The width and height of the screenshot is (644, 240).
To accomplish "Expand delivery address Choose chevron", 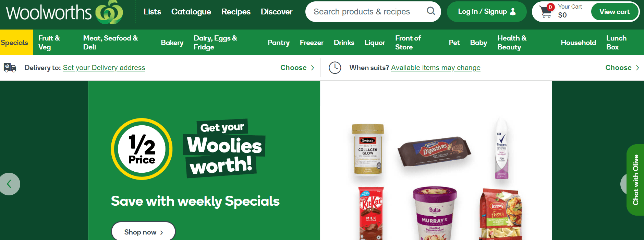I will (x=313, y=68).
